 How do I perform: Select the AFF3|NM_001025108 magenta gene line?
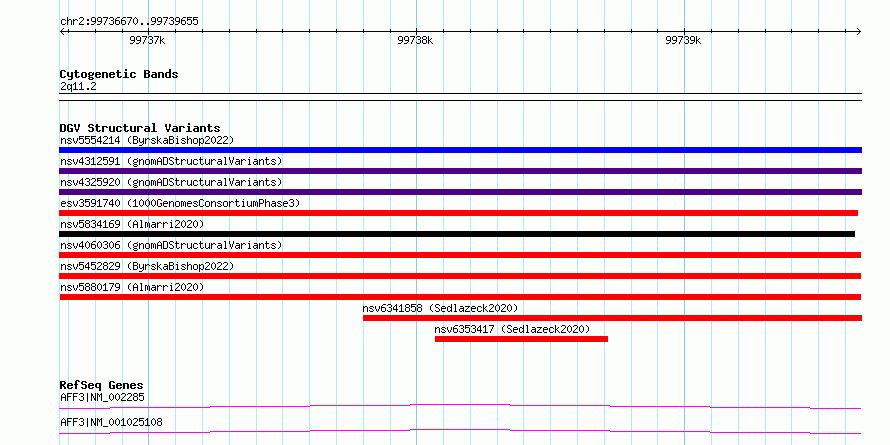(x=460, y=432)
